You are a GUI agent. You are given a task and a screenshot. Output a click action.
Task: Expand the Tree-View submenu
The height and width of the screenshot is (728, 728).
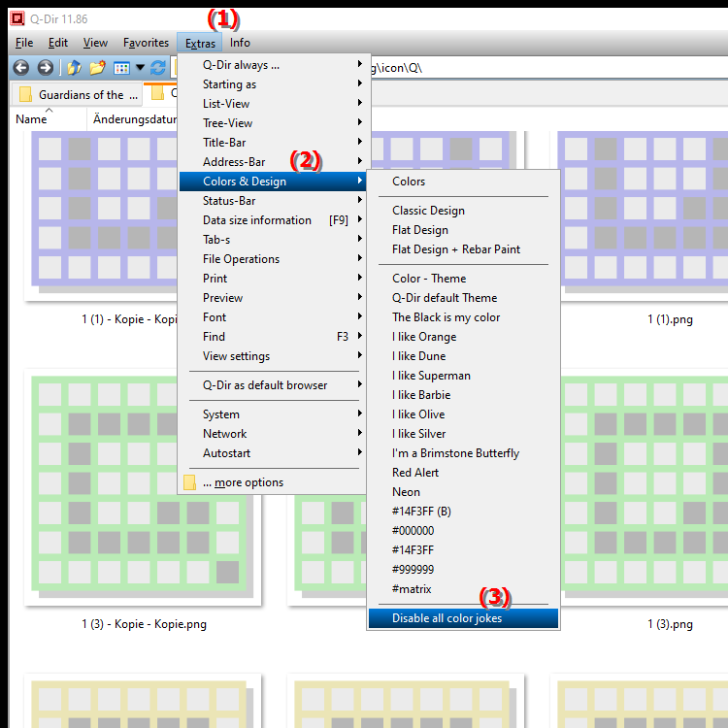273,123
